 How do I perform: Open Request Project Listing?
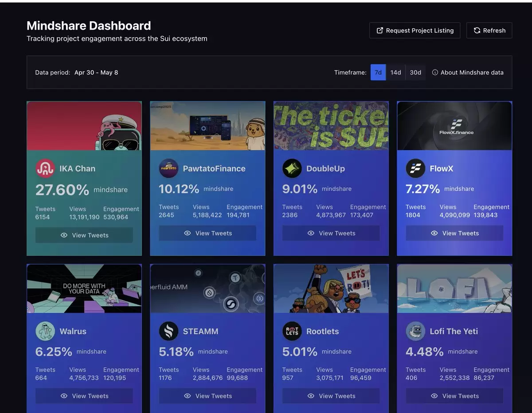tap(415, 31)
